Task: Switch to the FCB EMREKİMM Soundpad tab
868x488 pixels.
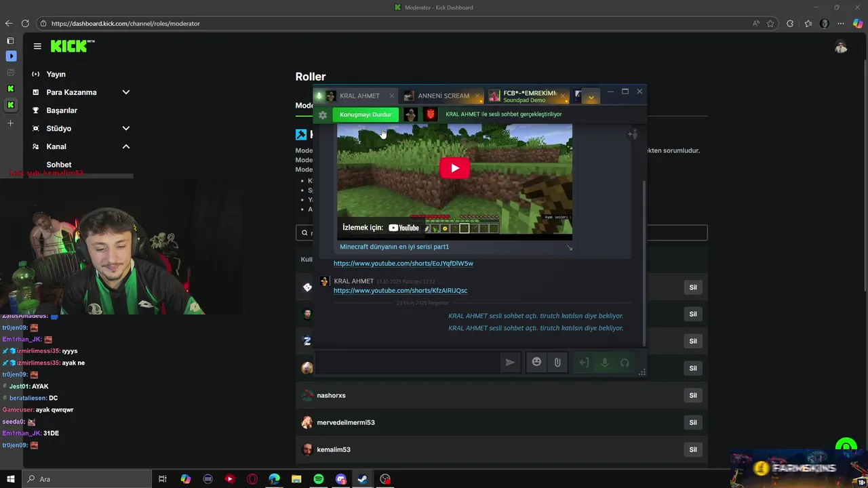Action: click(x=529, y=96)
